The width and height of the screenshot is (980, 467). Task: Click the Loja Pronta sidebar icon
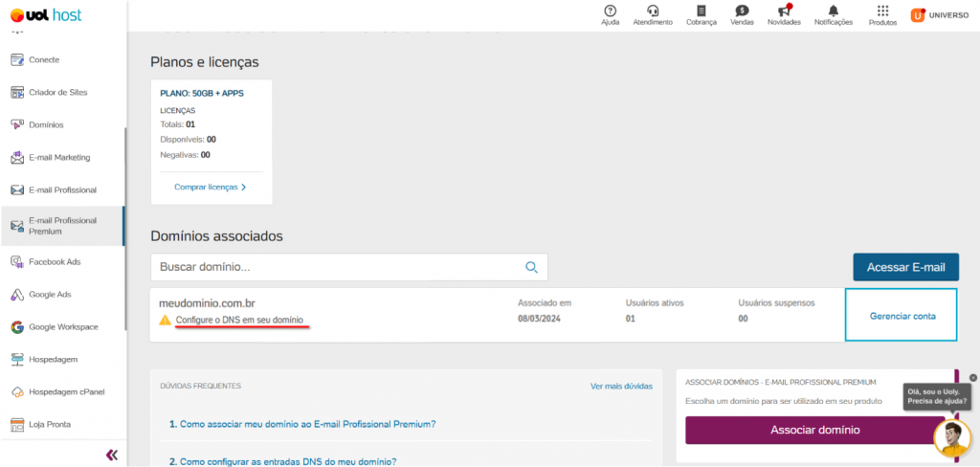pos(17,425)
